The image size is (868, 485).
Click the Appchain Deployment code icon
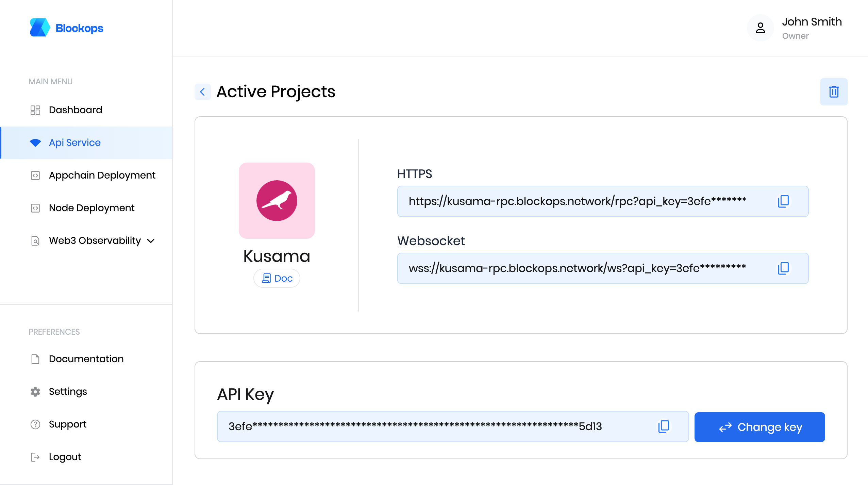click(x=35, y=175)
